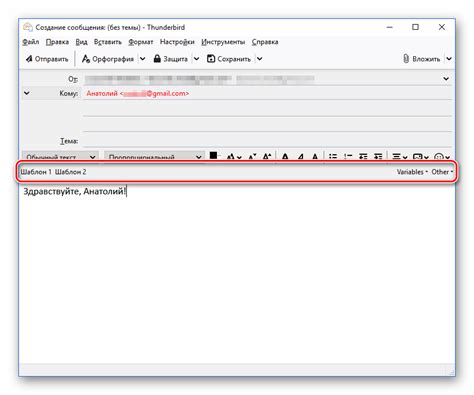This screenshot has width=474, height=395.
Task: Click the numbered list icon
Action: [x=348, y=156]
